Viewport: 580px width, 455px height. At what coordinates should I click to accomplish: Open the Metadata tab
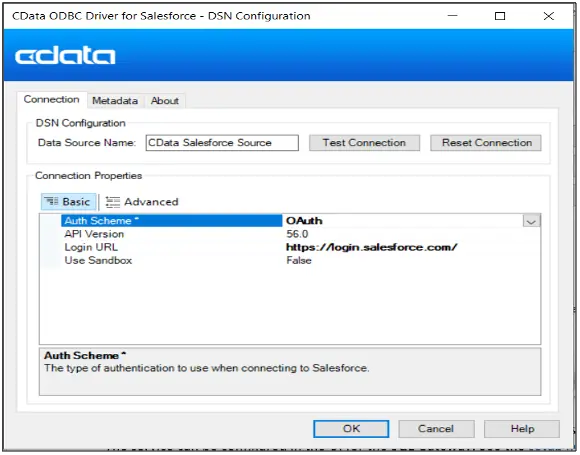[115, 101]
